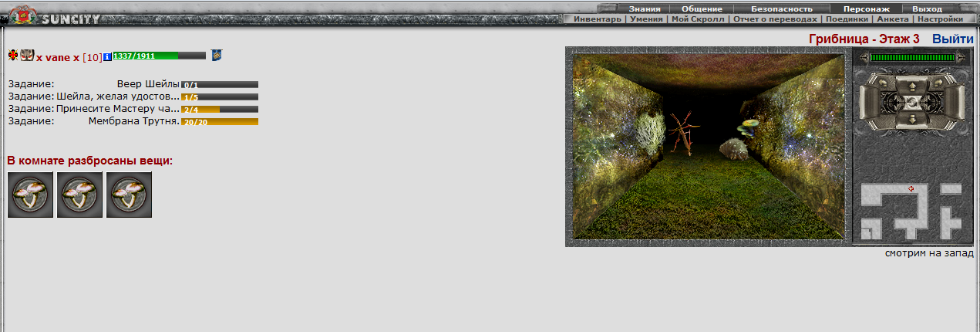Click the text смотрим на запад
This screenshot has width=980, height=332.
[928, 252]
